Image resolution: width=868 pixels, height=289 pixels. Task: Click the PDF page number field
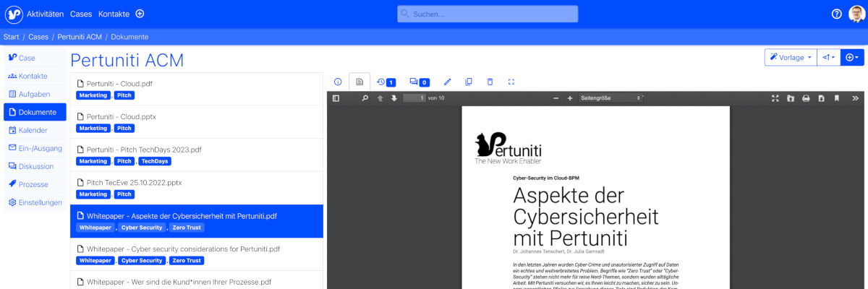click(414, 98)
